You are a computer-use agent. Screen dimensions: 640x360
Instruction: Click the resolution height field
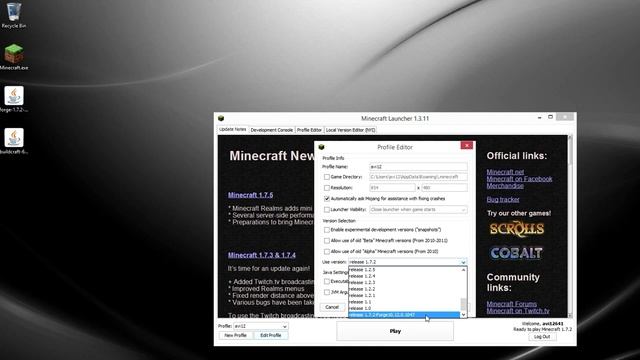[x=444, y=188]
